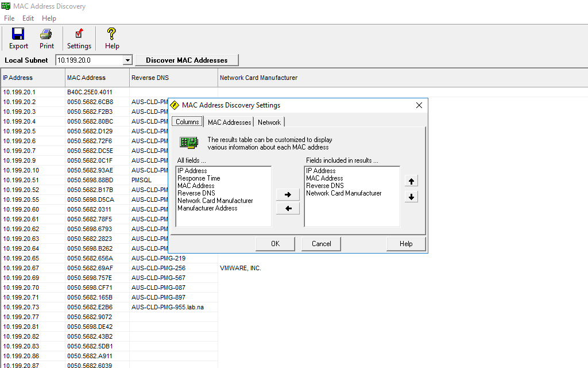
Task: Click AUS-CLD-PMG-256 DNS entry
Action: click(158, 268)
